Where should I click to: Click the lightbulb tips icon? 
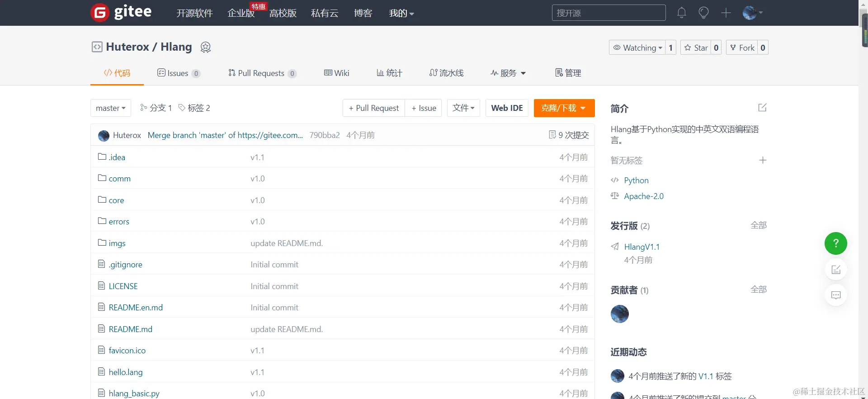703,13
